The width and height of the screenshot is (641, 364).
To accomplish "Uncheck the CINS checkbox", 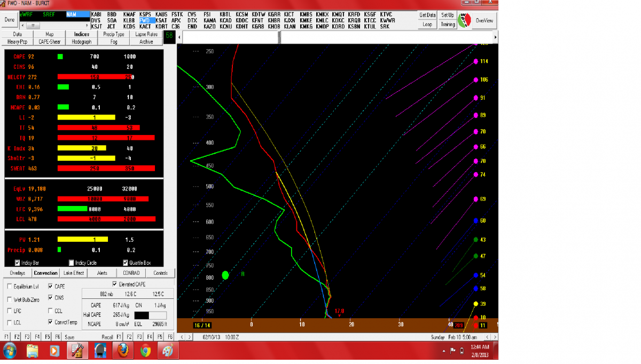I will [51, 298].
